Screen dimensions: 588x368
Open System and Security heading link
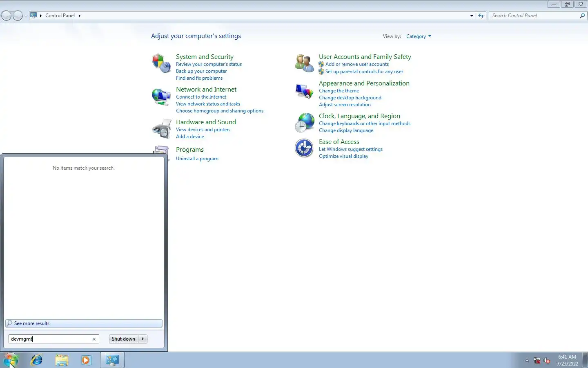coord(205,57)
